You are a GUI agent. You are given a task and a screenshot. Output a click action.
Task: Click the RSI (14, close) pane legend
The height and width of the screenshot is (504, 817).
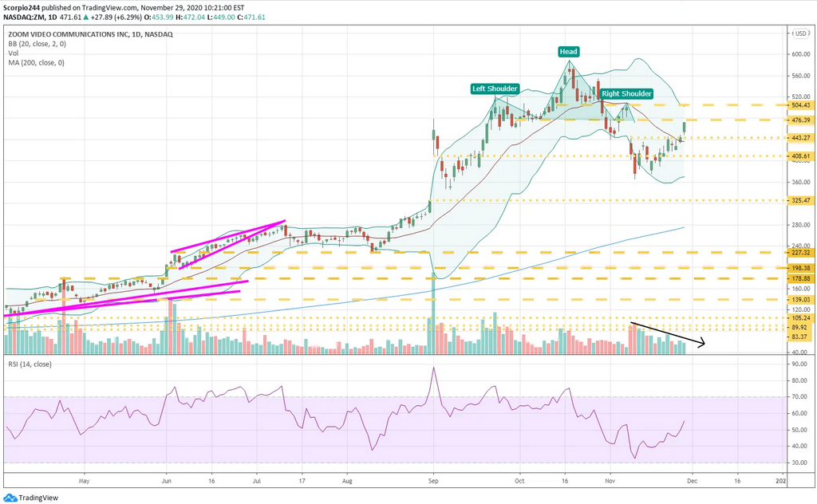[x=30, y=364]
